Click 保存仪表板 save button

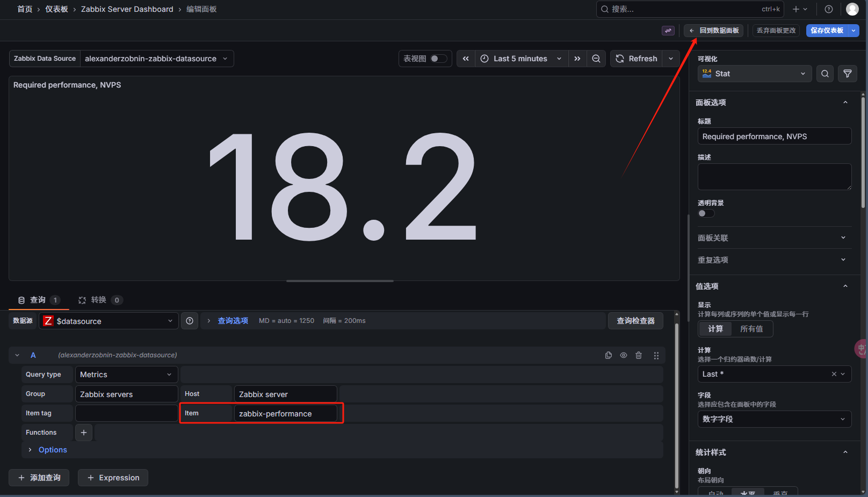pos(827,31)
